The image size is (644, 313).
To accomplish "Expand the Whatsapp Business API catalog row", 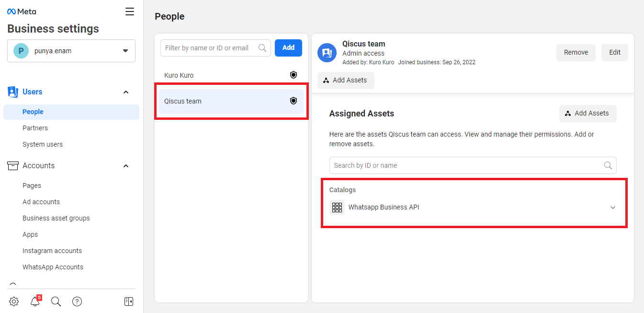I will pos(613,208).
